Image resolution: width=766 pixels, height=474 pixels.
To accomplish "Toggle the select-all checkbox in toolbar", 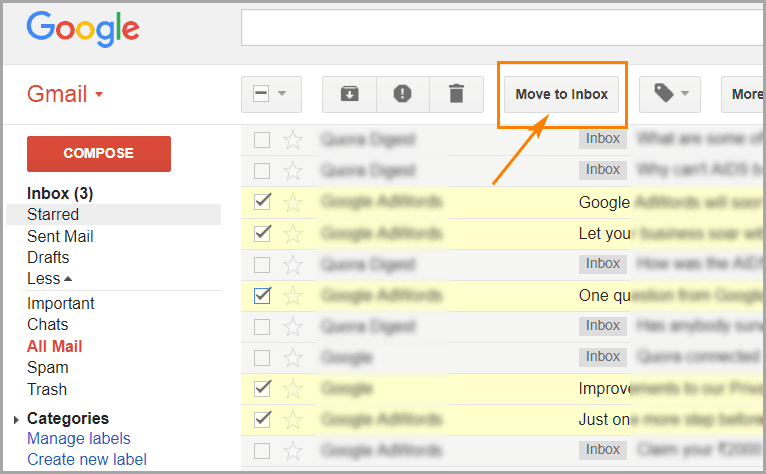I will (x=261, y=93).
